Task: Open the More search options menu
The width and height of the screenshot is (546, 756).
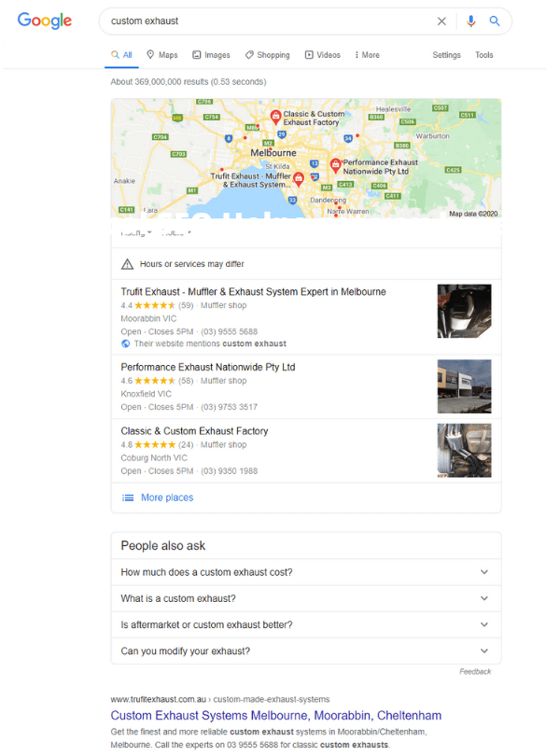Action: [367, 55]
